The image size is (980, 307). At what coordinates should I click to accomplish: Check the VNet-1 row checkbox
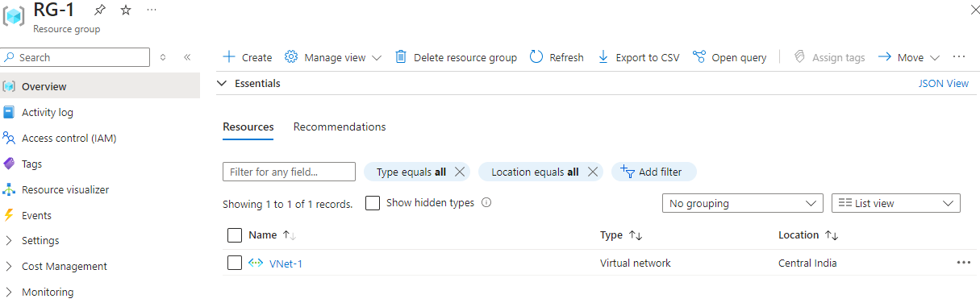[235, 263]
